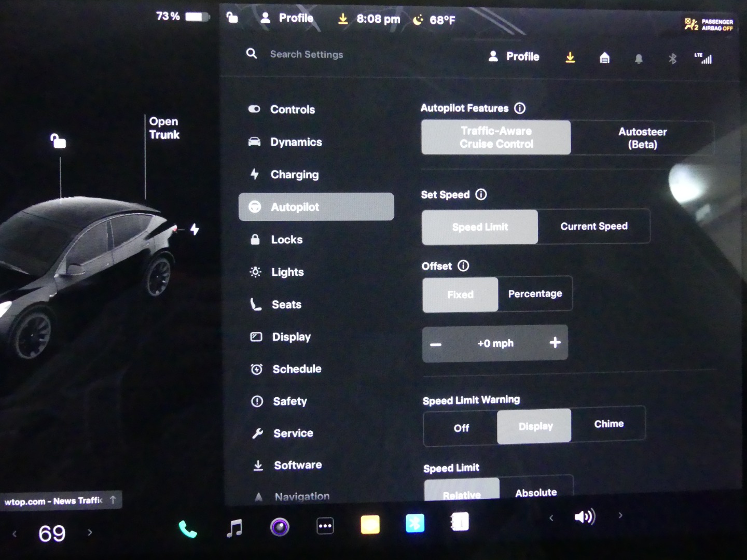Open the HomeLink garage icon
The image size is (747, 560).
pyautogui.click(x=604, y=58)
